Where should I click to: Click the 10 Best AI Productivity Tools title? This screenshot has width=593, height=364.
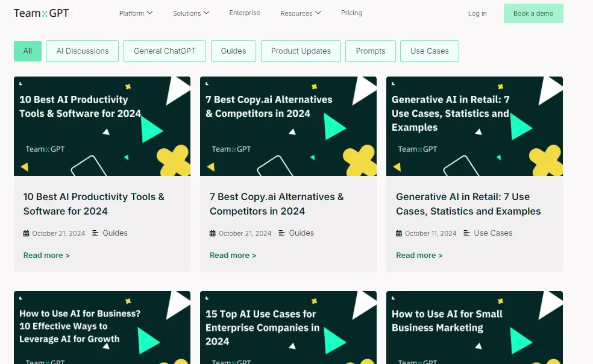coord(94,204)
